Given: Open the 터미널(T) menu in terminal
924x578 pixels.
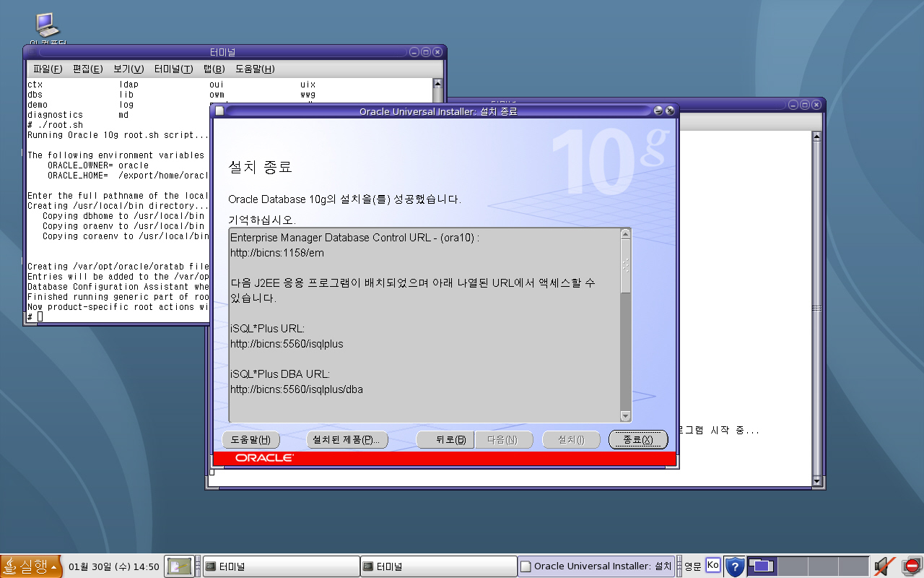Looking at the screenshot, I should pyautogui.click(x=173, y=69).
